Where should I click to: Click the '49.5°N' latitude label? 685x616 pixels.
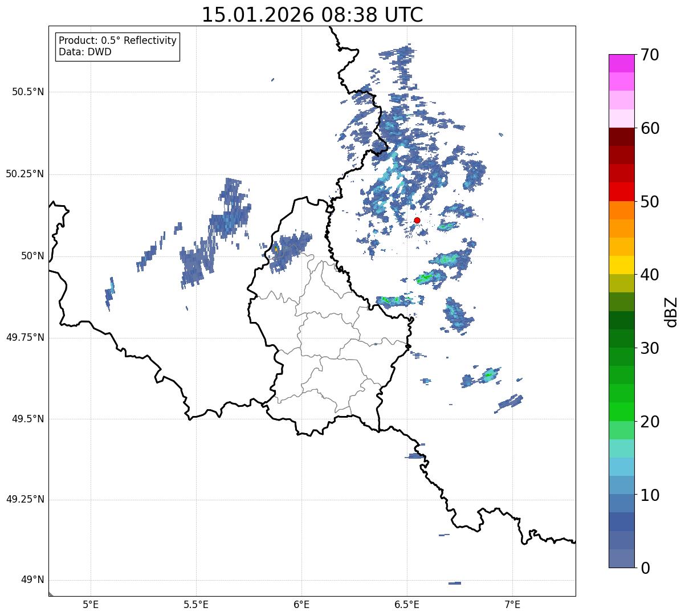[x=28, y=419]
